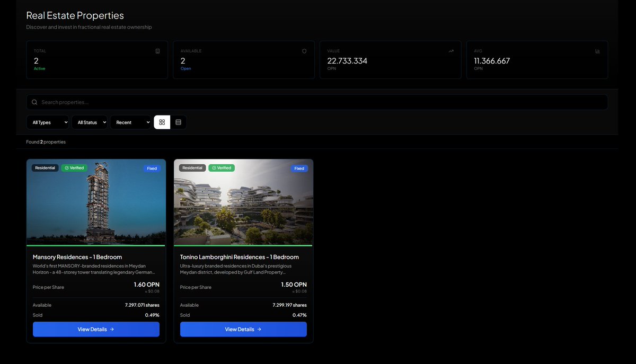This screenshot has width=636, height=364.
Task: Open the All Types dropdown
Action: point(48,122)
